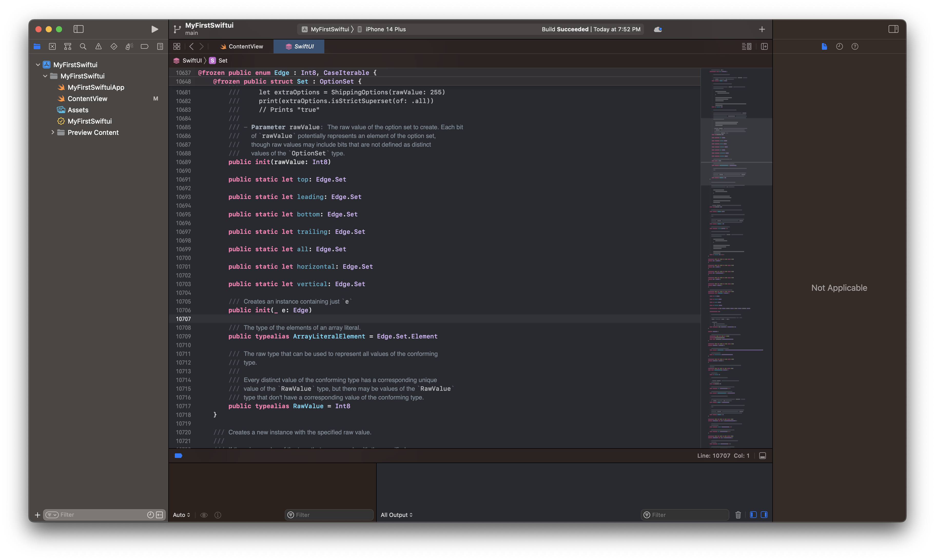Open the History inspector clock icon
Image resolution: width=935 pixels, height=560 pixels.
(840, 46)
